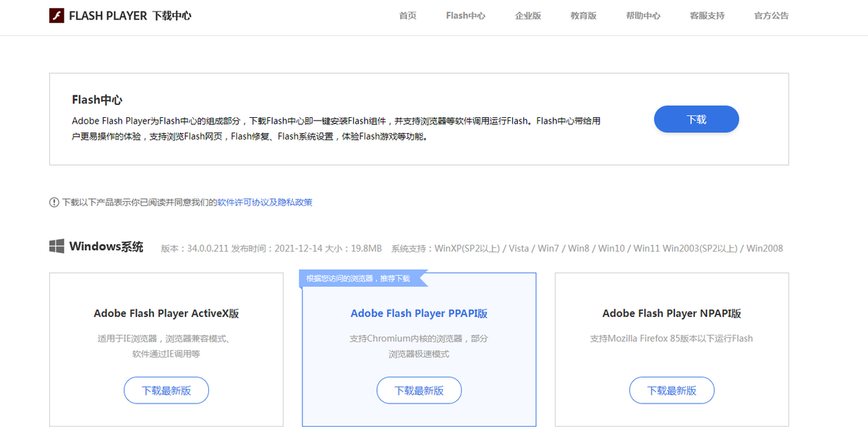The height and width of the screenshot is (444, 868).
Task: Open the 官方公告 navigation menu item
Action: (771, 14)
